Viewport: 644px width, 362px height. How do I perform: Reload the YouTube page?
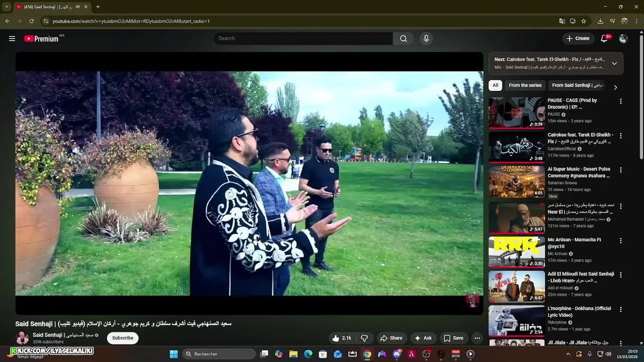pyautogui.click(x=31, y=21)
